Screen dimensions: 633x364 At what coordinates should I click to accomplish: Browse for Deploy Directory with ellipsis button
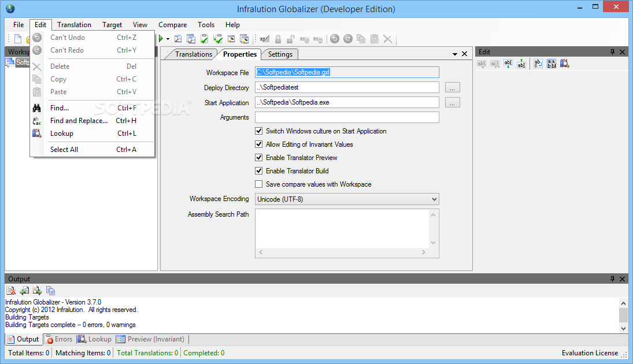pyautogui.click(x=452, y=88)
